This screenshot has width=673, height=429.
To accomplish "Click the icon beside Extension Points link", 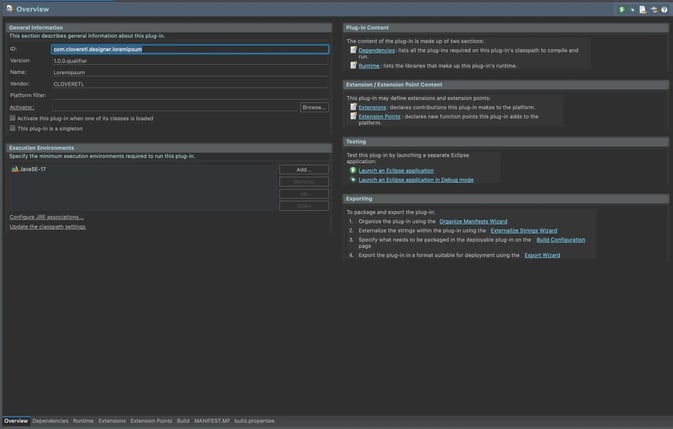I will coord(353,116).
